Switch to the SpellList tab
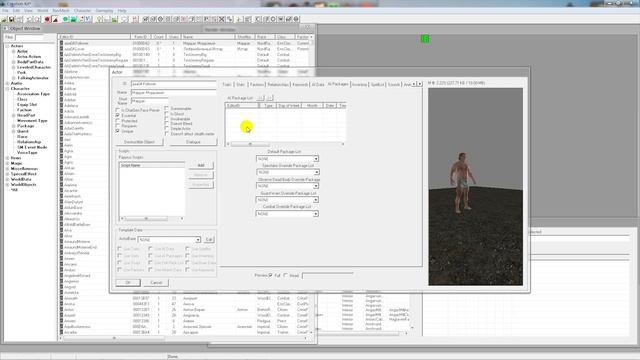This screenshot has width=640, height=360. [x=378, y=84]
